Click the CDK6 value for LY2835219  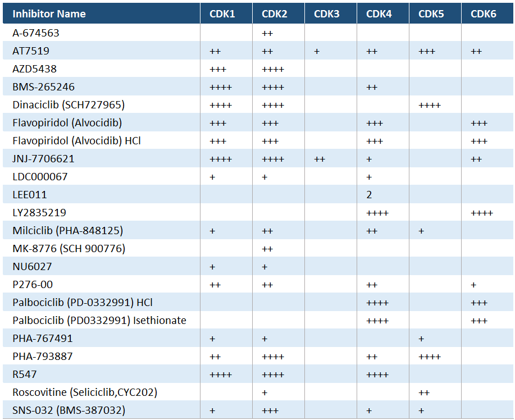pos(482,213)
